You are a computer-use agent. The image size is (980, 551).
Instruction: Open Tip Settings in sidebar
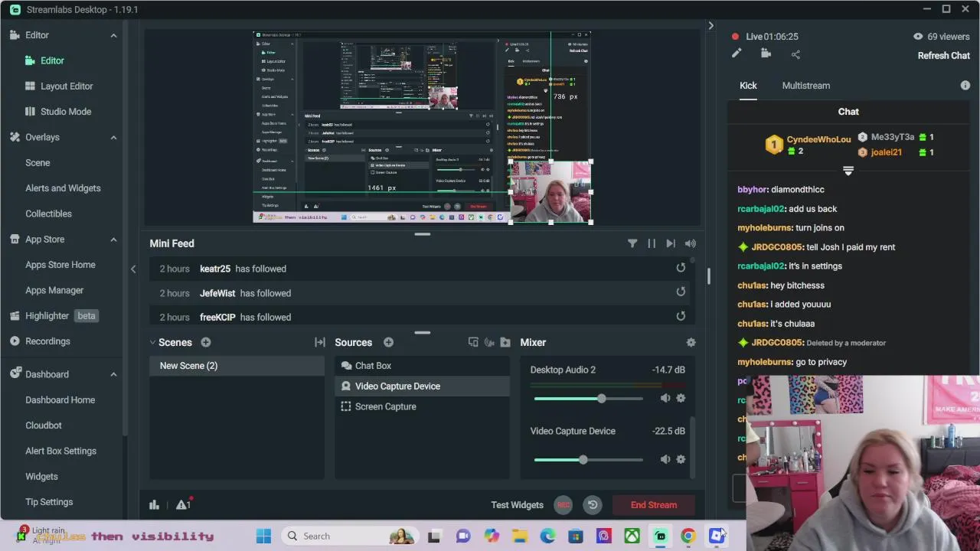pyautogui.click(x=49, y=502)
